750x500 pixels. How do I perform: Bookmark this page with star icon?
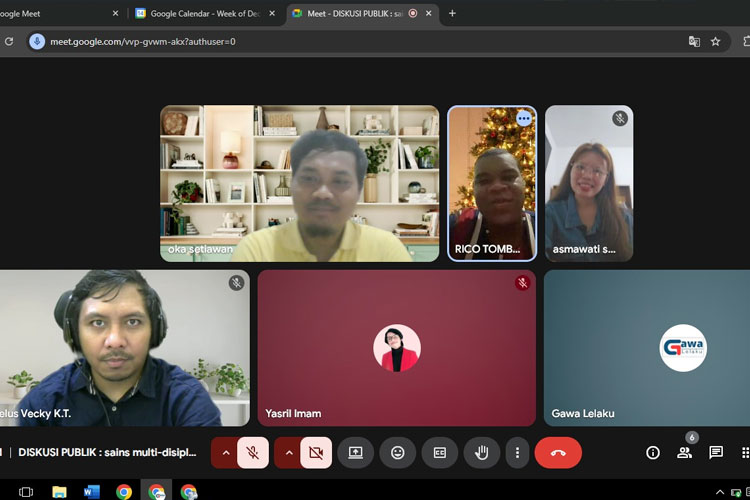(x=716, y=42)
